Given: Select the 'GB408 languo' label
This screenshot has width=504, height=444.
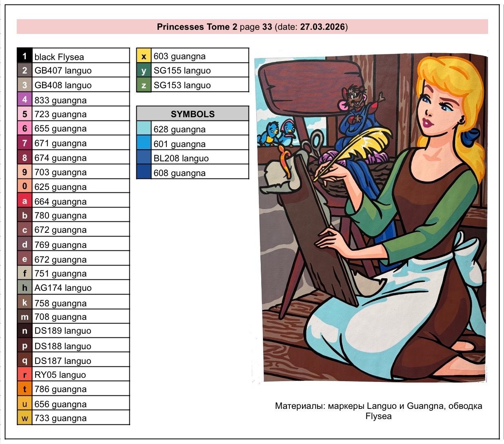Looking at the screenshot, I should [x=63, y=85].
